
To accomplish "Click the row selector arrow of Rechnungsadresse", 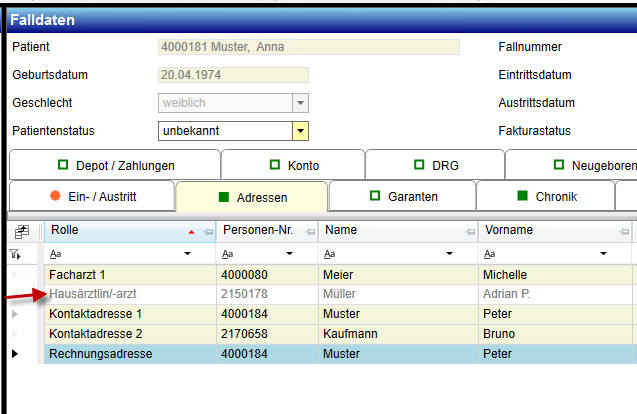I will pyautogui.click(x=15, y=354).
